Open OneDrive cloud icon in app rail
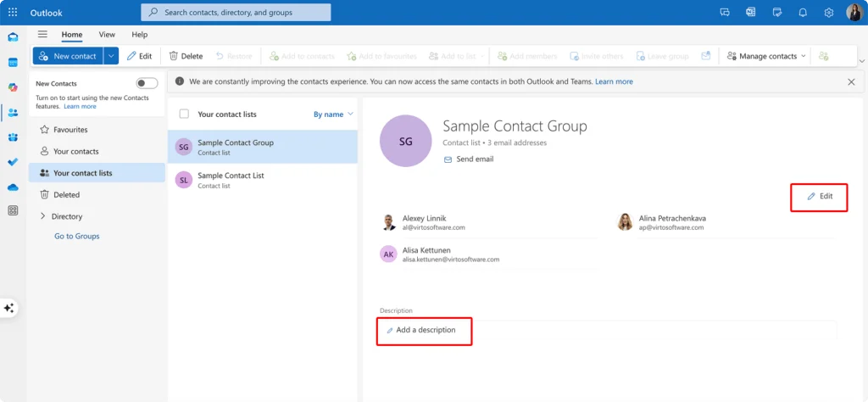 click(x=13, y=187)
